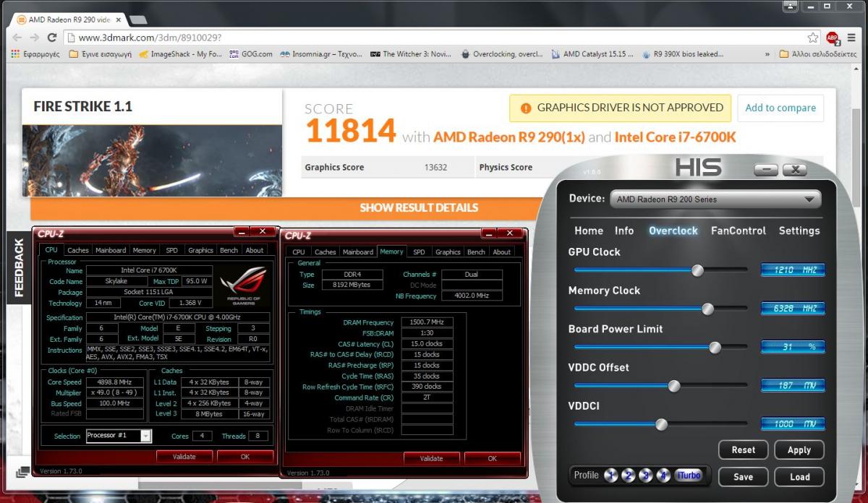Viewport: 868px width, 503px height.
Task: Open the other bookmarks folder
Action: pos(817,54)
